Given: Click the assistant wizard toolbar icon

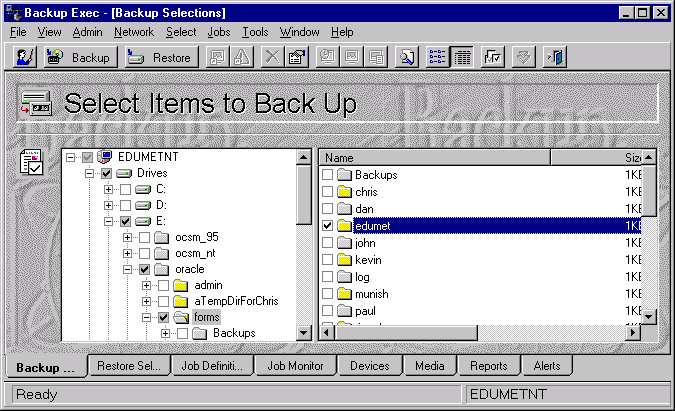Looking at the screenshot, I should 25,57.
